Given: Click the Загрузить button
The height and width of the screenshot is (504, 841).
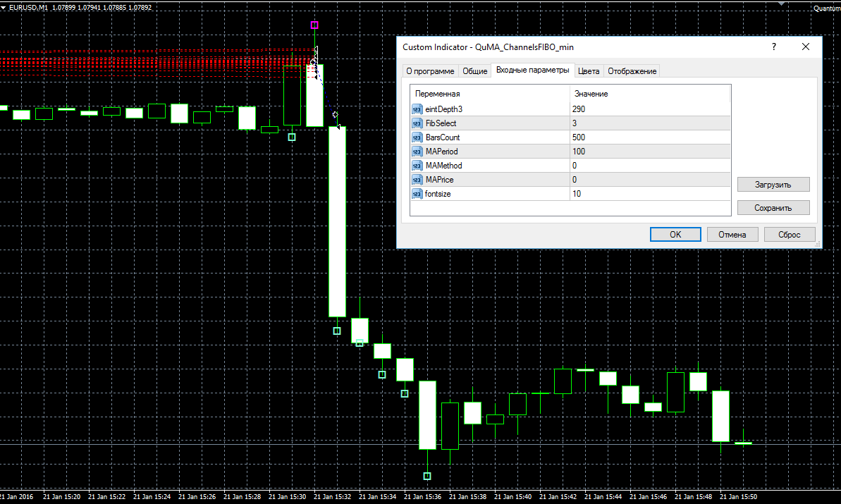Looking at the screenshot, I should point(773,185).
